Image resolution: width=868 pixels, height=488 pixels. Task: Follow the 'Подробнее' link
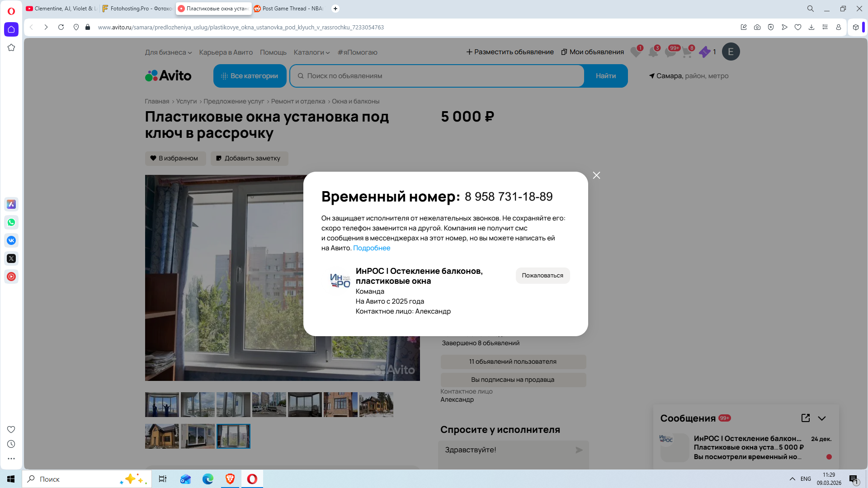click(x=372, y=248)
